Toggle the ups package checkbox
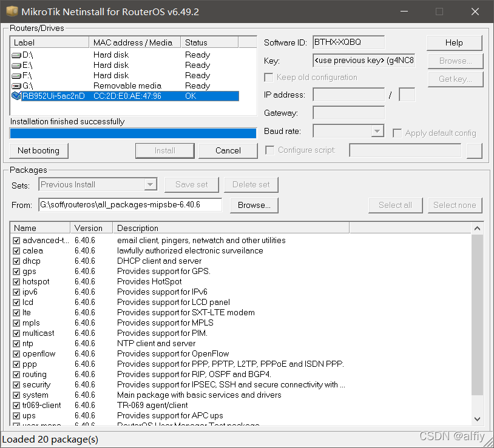Viewport: 494px width, 448px height. [x=16, y=416]
